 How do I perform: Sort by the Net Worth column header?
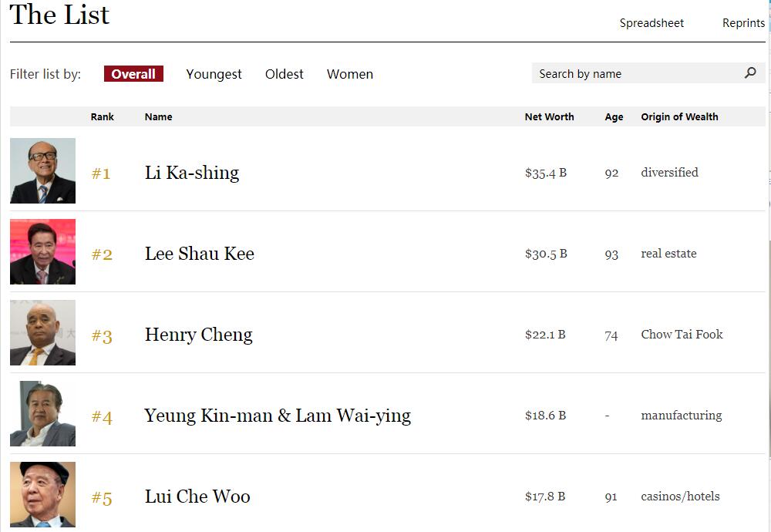pyautogui.click(x=549, y=117)
